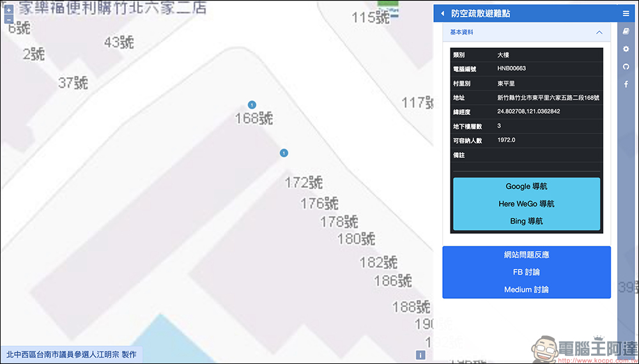This screenshot has height=364, width=639.
Task: Click capacity value 1972.0
Action: coord(506,140)
